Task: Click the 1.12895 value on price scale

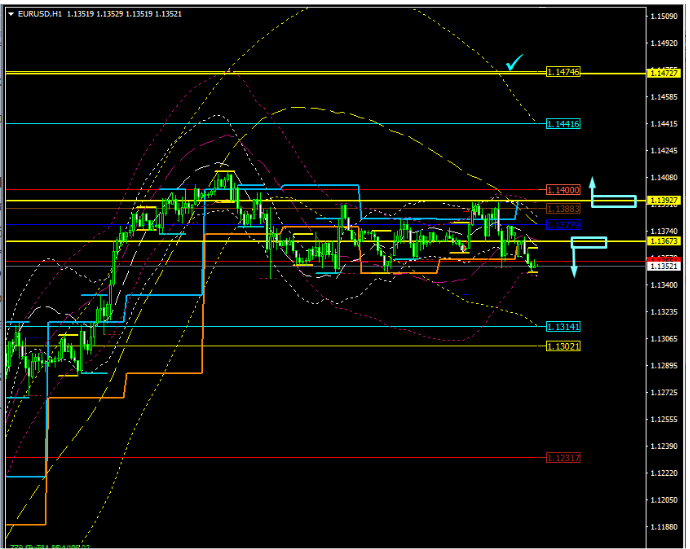Action: tap(664, 366)
